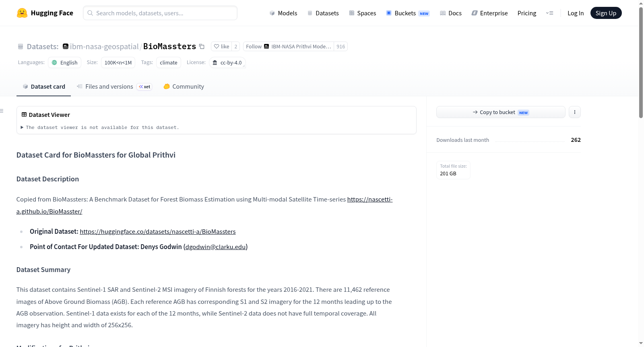644x347 pixels.
Task: Click Log In
Action: coord(576,13)
